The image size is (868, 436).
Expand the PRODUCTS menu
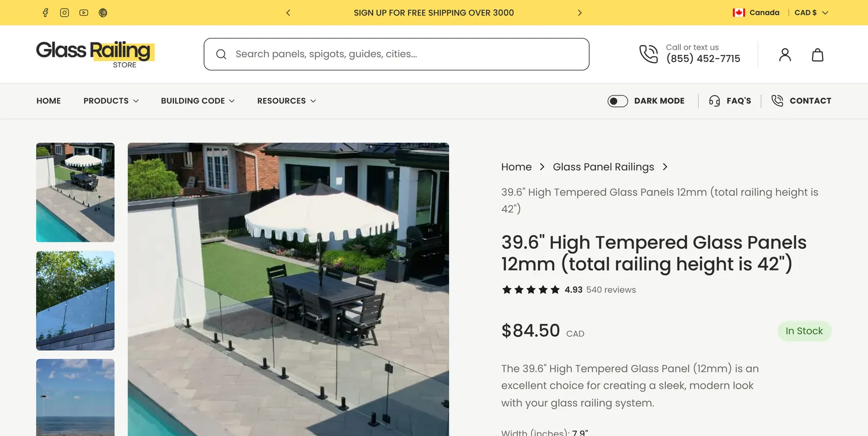point(111,101)
